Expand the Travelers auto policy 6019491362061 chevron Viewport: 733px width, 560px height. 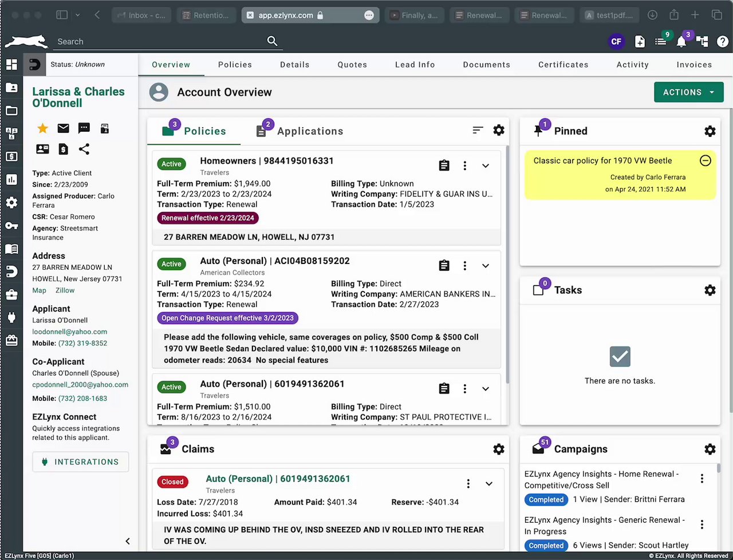point(486,389)
